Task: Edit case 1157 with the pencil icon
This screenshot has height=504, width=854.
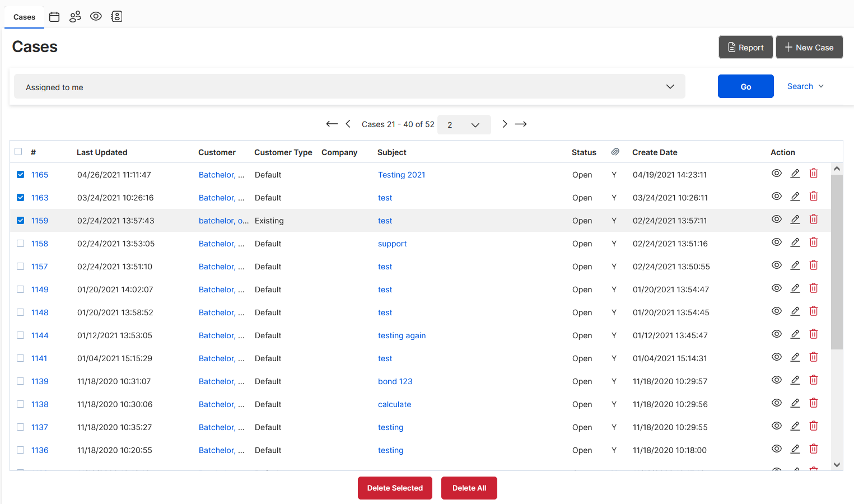Action: 795,265
